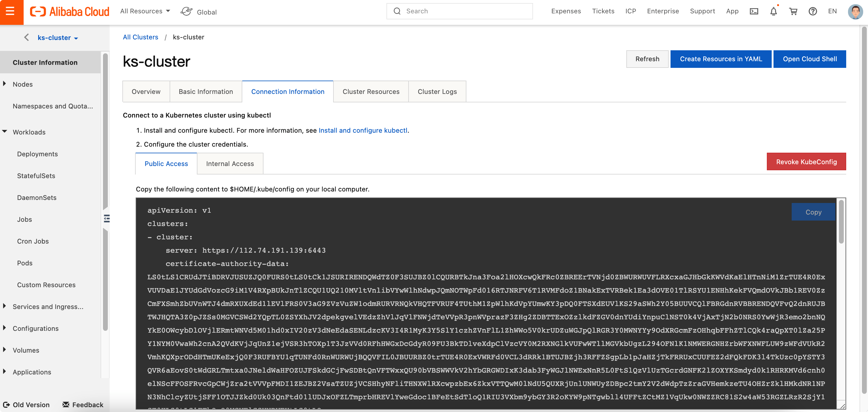
Task: Collapse the left sidebar panel
Action: click(107, 218)
